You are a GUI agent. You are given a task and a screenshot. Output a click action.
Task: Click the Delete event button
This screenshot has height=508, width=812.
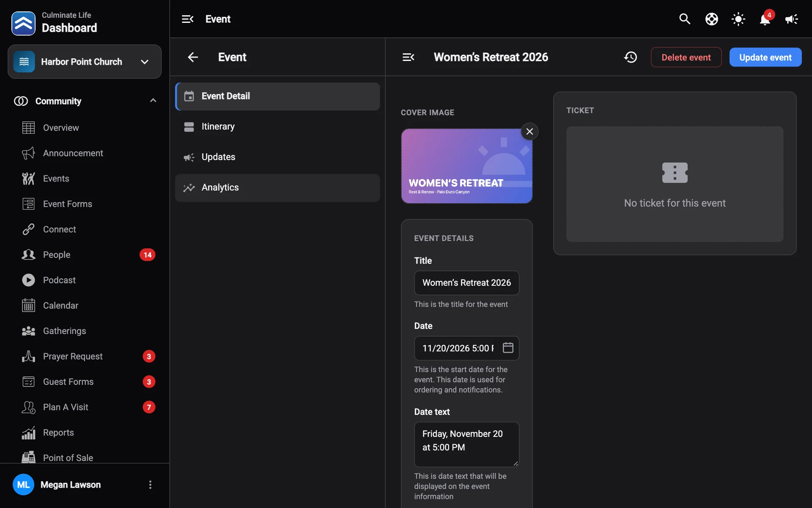[686, 57]
